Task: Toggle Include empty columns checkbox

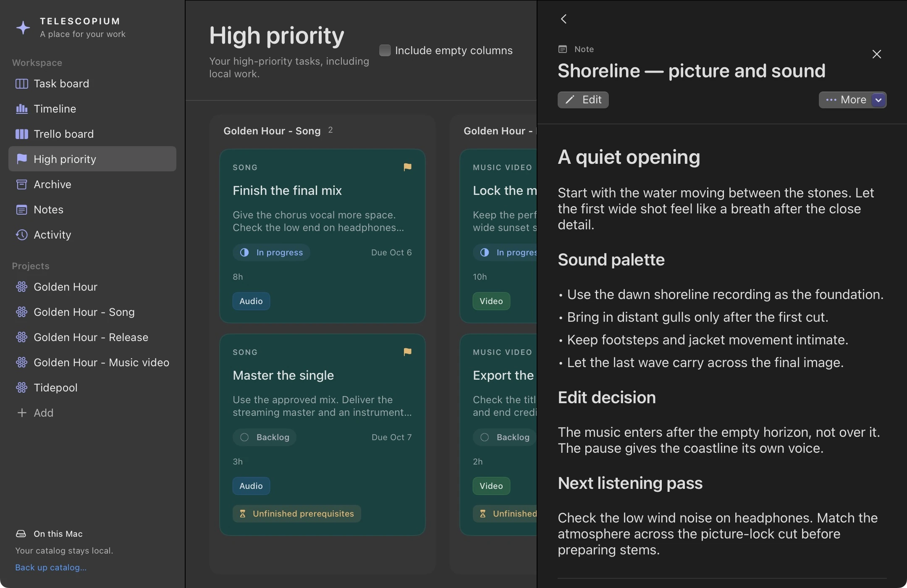Action: tap(385, 50)
